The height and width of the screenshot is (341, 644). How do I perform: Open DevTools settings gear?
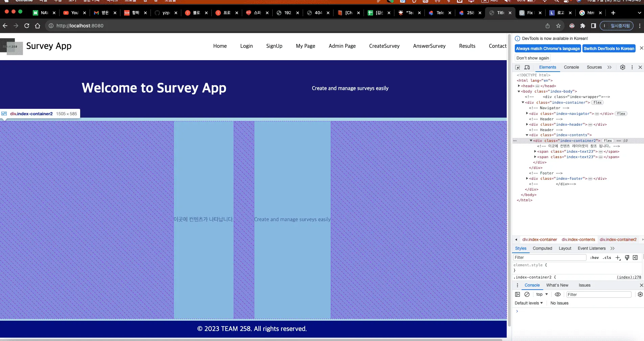[623, 67]
